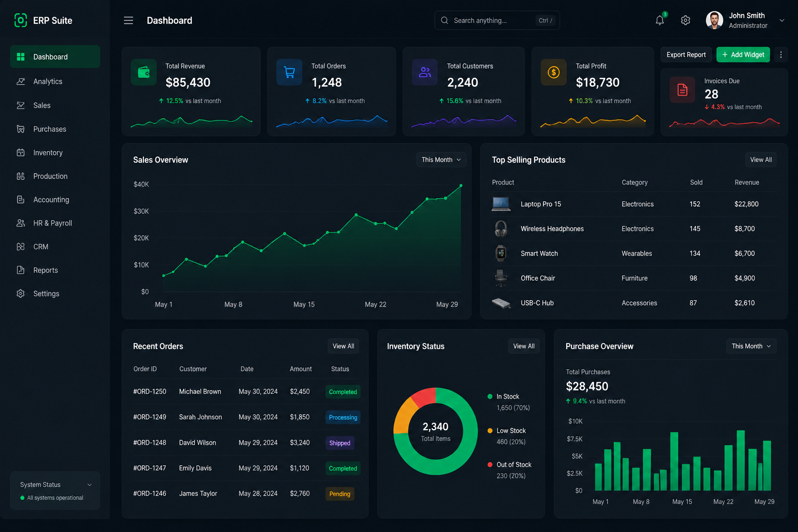Click the last data point on sales chart
798x532 pixels.
461,185
